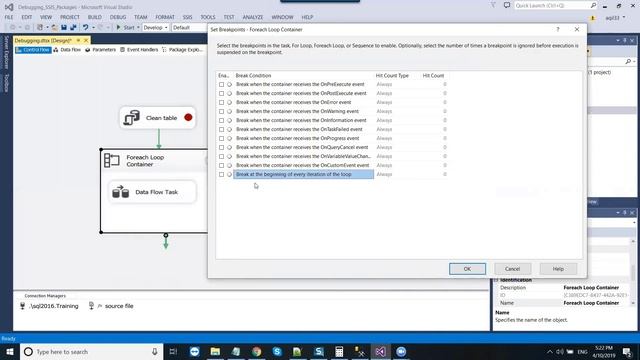Screen dimensions: 640x360
Task: Select the .\sql2016.Training connection manager
Action: pyautogui.click(x=49, y=306)
